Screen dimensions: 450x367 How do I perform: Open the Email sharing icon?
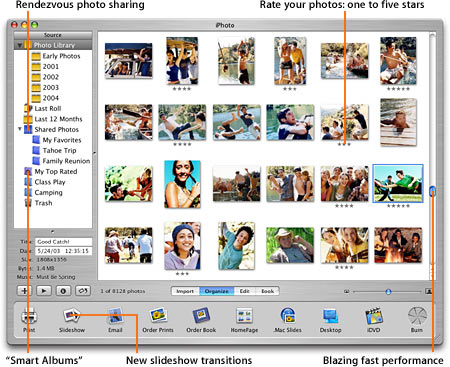point(115,316)
